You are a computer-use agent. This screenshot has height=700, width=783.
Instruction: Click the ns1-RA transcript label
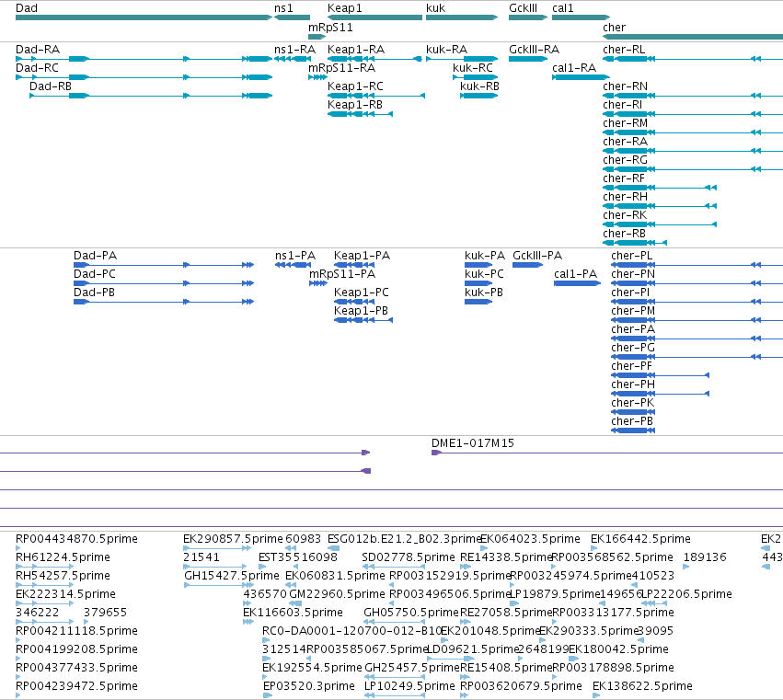(294, 50)
